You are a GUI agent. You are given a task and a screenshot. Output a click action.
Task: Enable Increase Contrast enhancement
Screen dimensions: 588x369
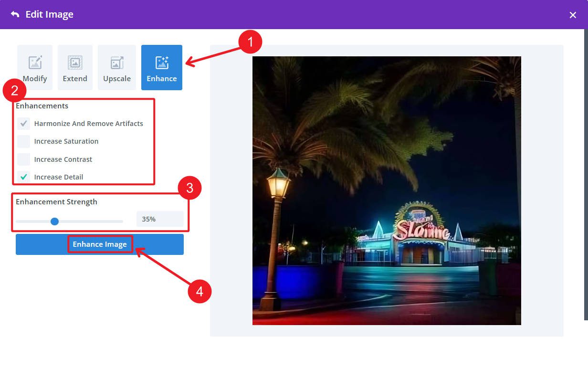click(23, 159)
